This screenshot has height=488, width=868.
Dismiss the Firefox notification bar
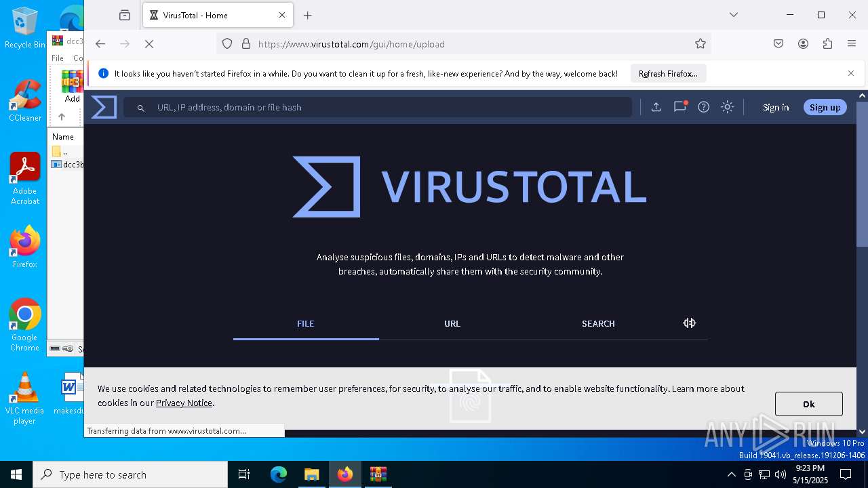[x=850, y=73]
